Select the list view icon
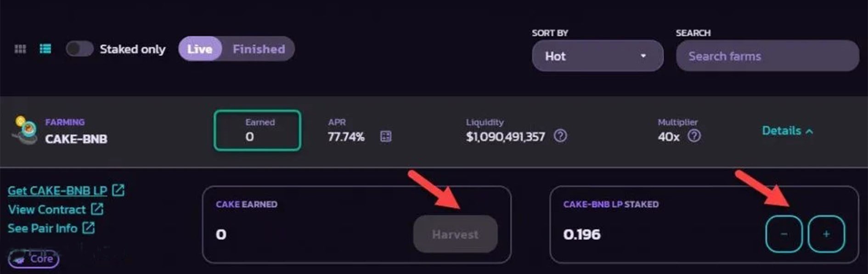This screenshot has width=868, height=274. (x=45, y=49)
